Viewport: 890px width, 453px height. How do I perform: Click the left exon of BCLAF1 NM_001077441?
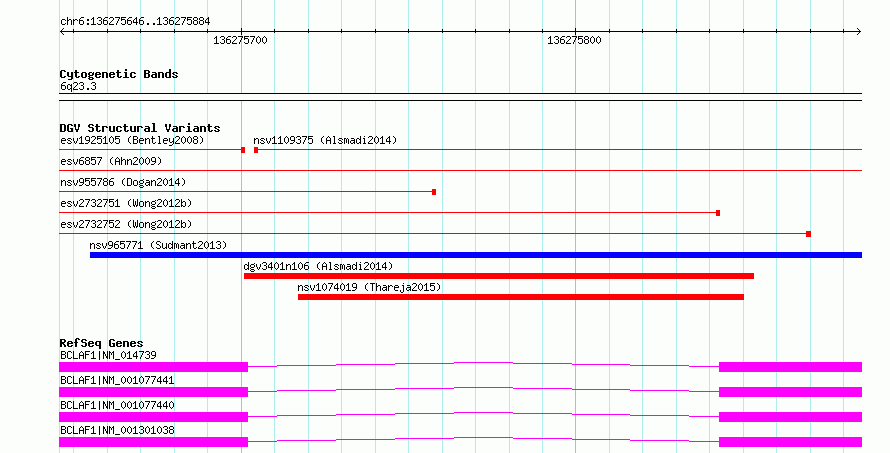click(x=153, y=392)
